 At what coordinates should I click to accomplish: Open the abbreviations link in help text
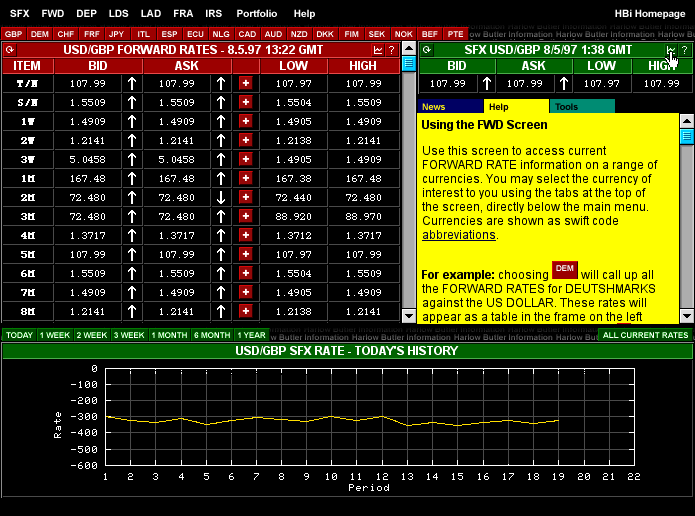(x=458, y=235)
